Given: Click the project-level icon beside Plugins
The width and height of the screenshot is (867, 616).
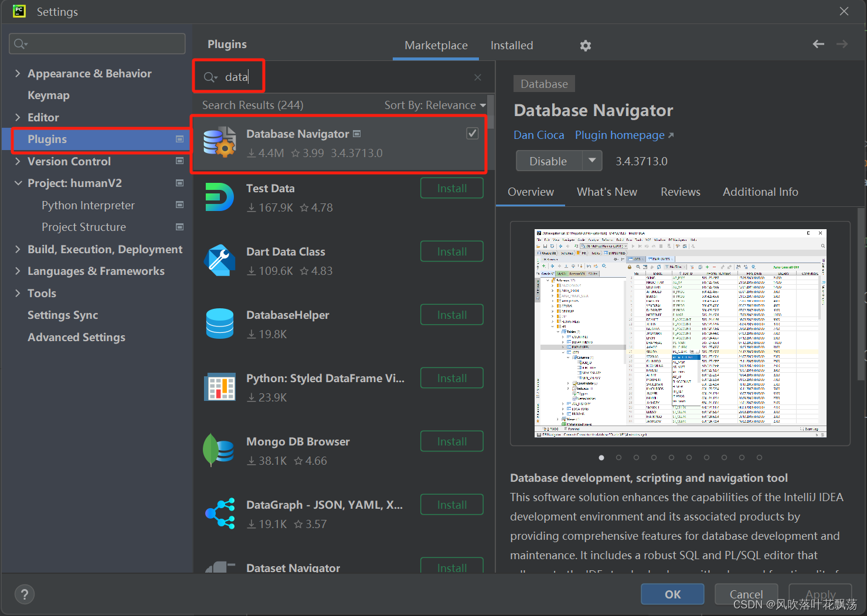Looking at the screenshot, I should [179, 139].
